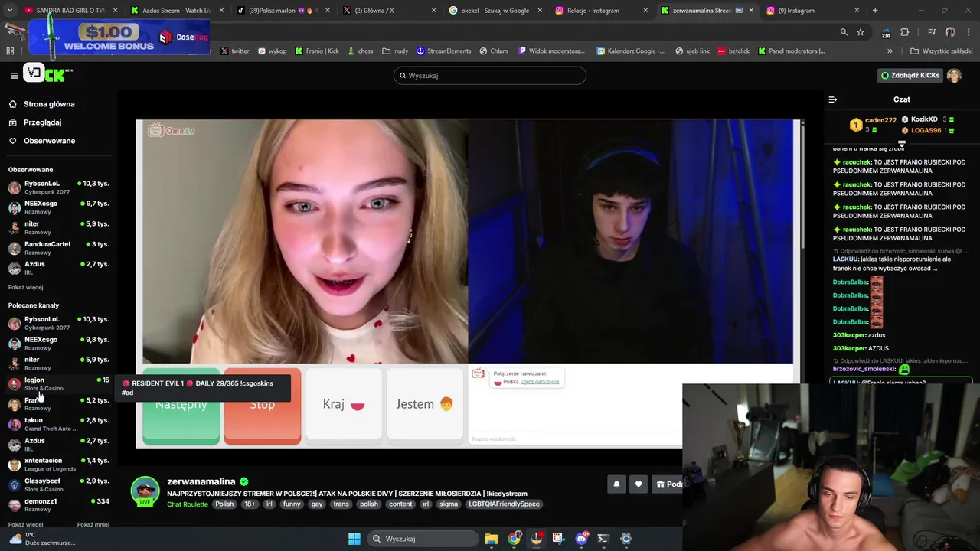Select the LGBTQIAFriendlySpace tag
This screenshot has width=980, height=551.
coord(505,504)
